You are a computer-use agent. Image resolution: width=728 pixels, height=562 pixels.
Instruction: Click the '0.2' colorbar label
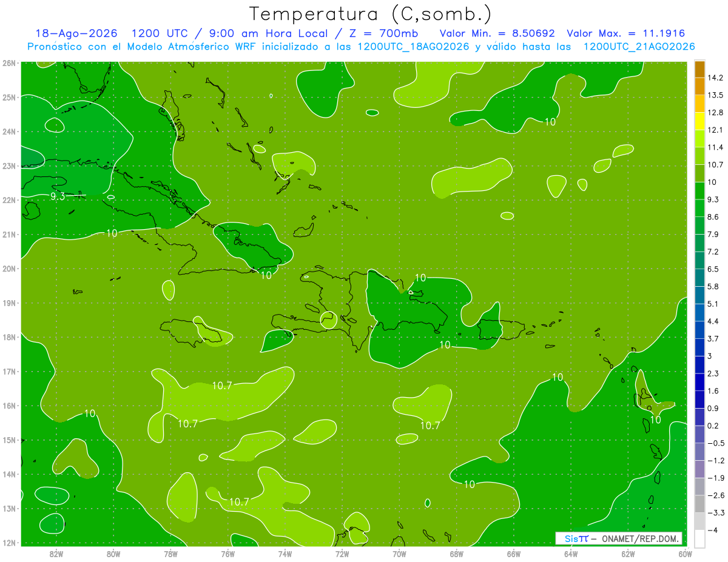[x=713, y=426]
